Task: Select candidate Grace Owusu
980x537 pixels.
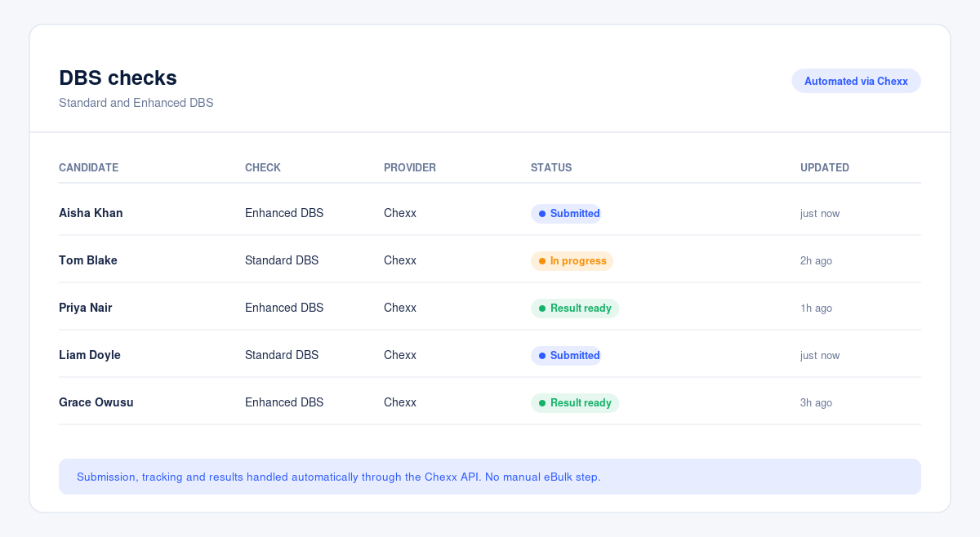Action: click(96, 402)
